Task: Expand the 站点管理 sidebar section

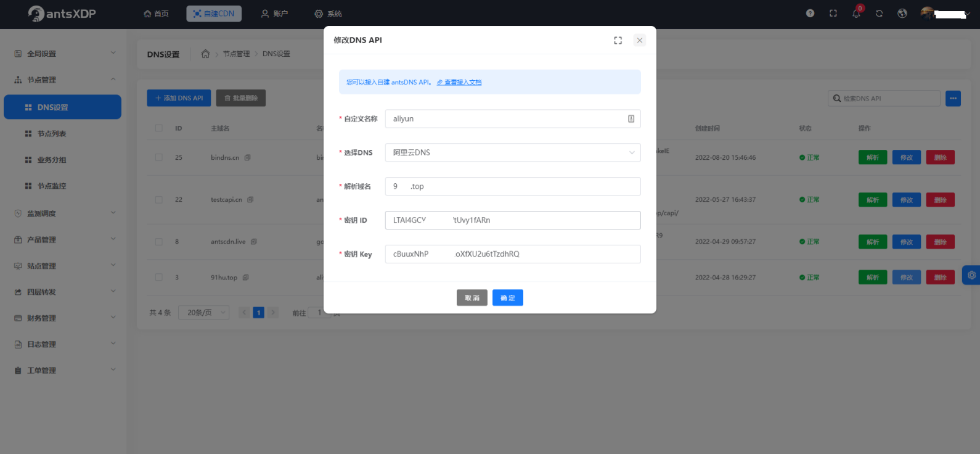Action: coord(63,266)
